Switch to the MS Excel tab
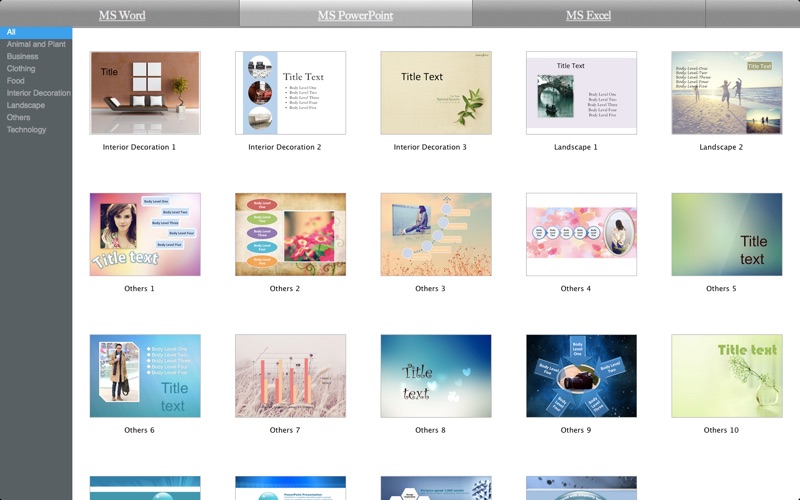The width and height of the screenshot is (800, 500). click(x=588, y=15)
